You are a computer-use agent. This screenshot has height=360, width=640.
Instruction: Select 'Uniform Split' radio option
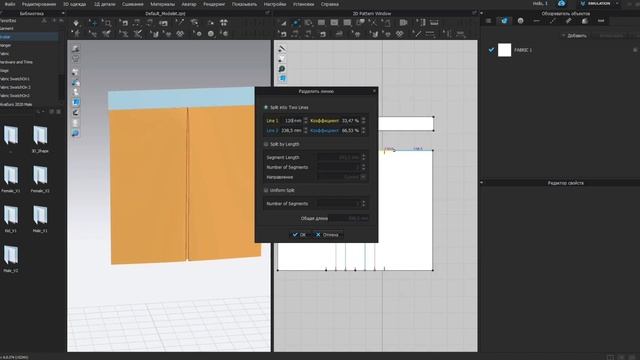(266, 190)
